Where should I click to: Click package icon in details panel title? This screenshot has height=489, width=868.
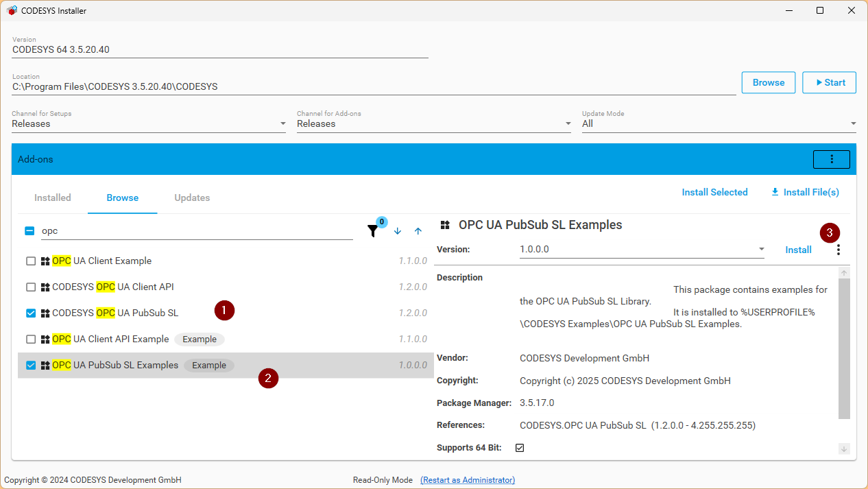445,225
